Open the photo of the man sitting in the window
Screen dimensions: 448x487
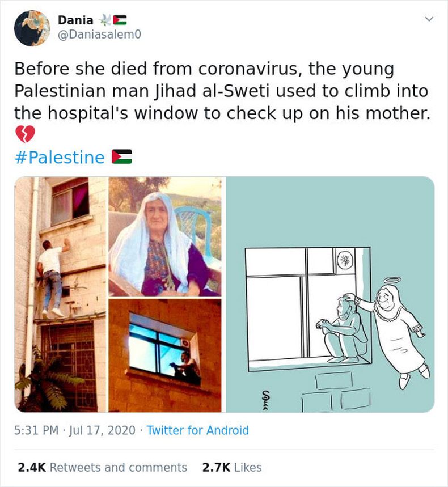tap(164, 355)
